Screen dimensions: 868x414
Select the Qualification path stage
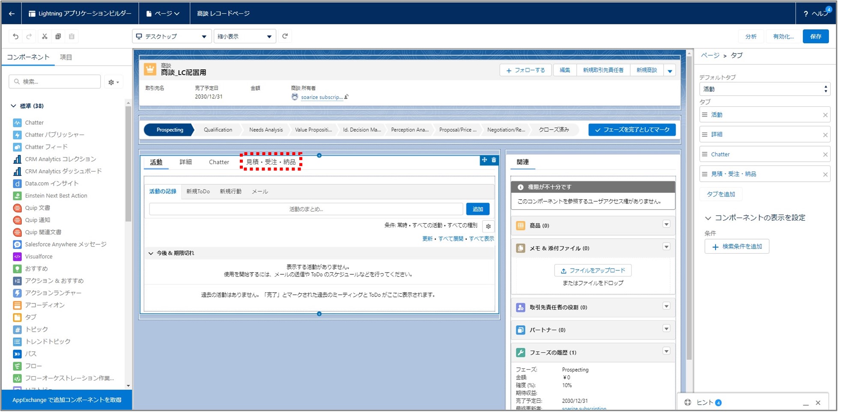pyautogui.click(x=218, y=130)
